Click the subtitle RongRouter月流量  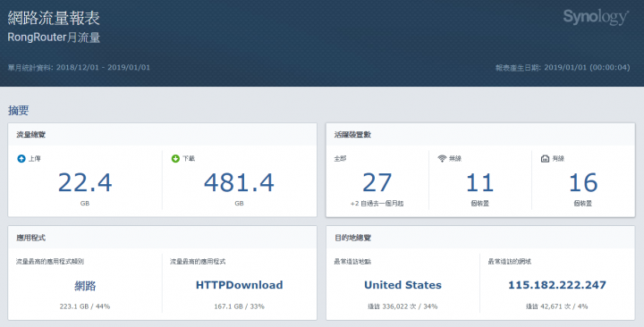[x=54, y=38]
